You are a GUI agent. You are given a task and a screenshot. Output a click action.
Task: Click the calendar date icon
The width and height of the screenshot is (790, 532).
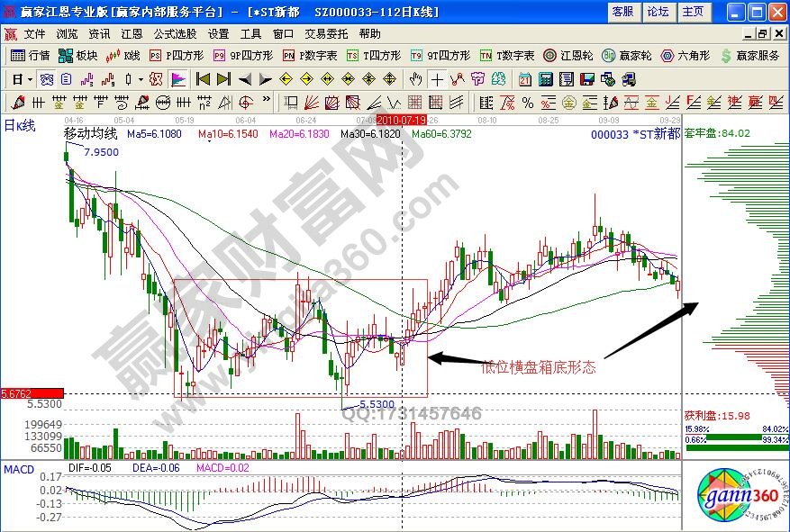524,78
